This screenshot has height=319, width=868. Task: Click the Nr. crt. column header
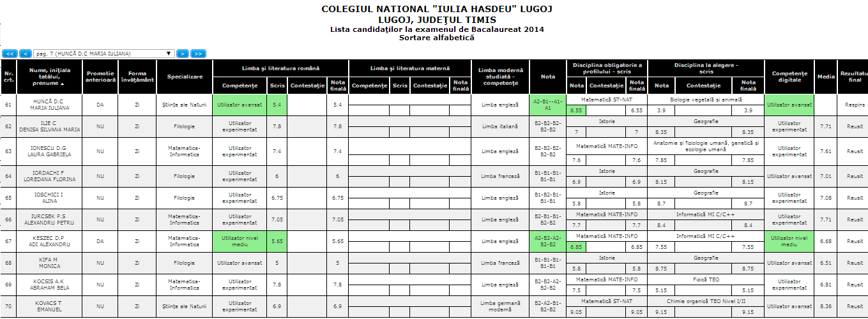pos(8,77)
